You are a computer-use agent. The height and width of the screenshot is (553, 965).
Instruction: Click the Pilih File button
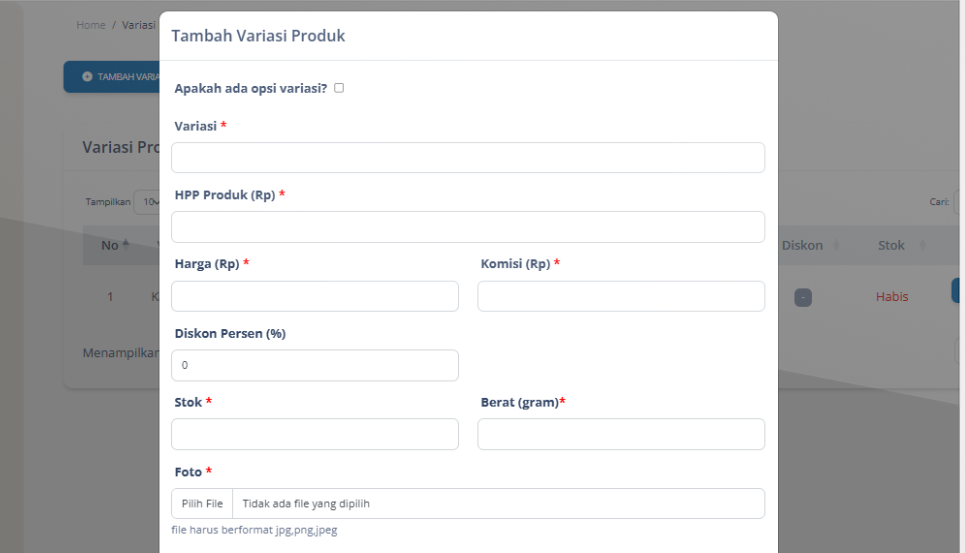coord(202,504)
